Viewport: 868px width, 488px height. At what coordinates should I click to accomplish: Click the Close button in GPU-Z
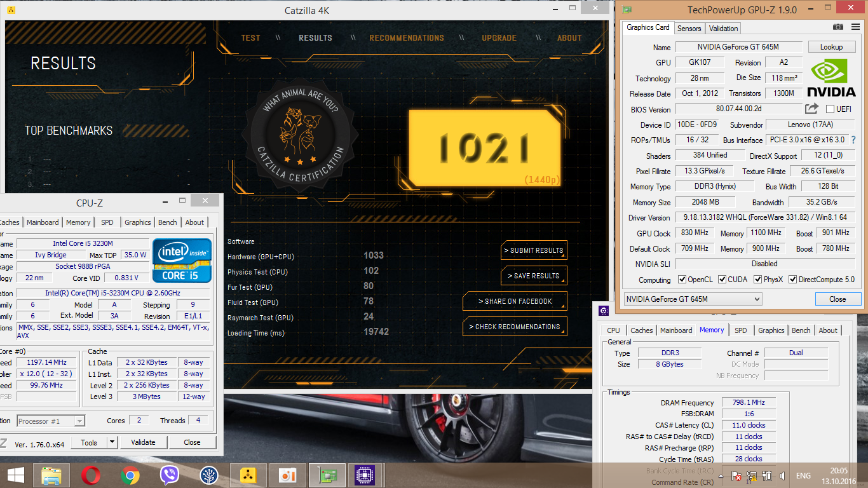(x=837, y=299)
